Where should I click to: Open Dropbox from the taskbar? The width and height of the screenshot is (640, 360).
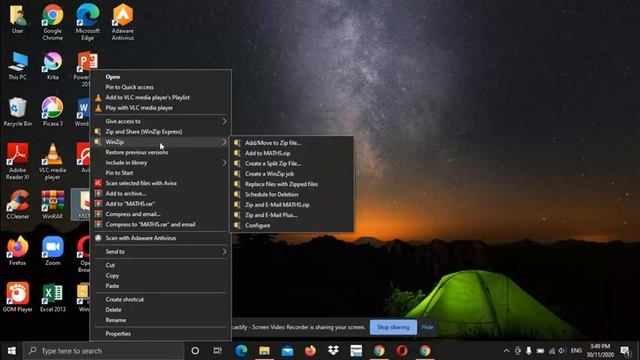coord(333,351)
